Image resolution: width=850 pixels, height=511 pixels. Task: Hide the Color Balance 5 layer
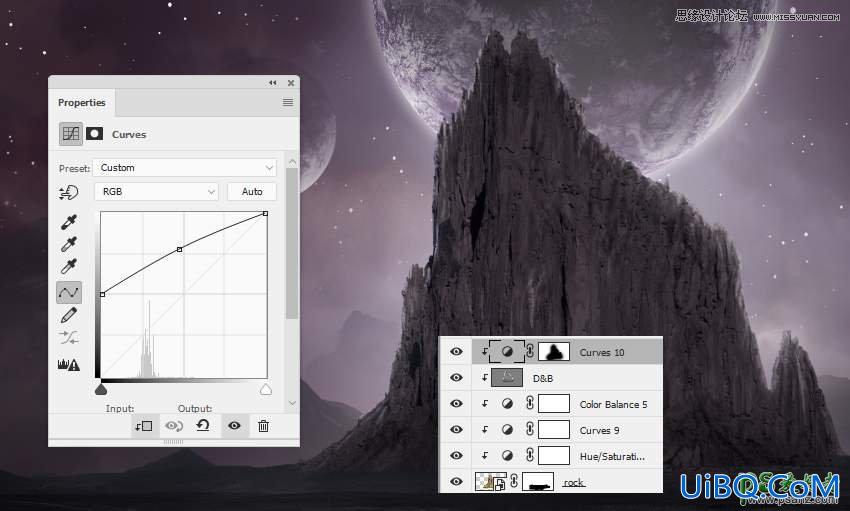point(456,404)
